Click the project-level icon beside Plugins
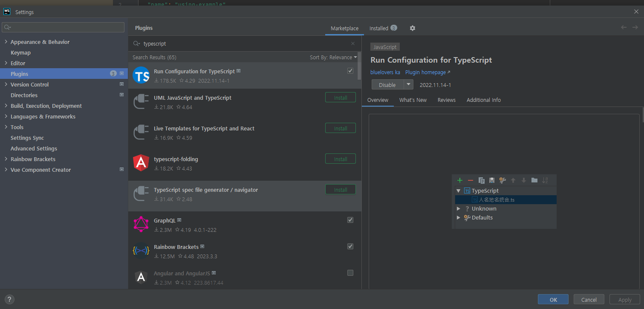Screen dimensions: 644x309 [122, 74]
